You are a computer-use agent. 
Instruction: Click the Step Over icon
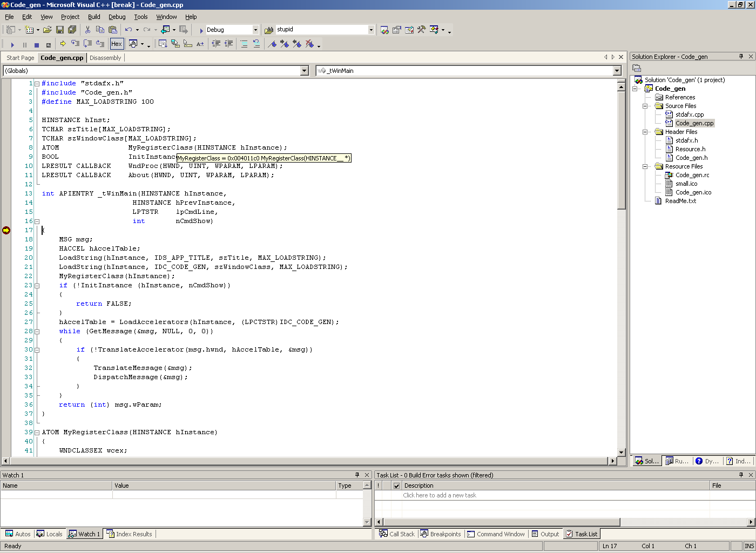(x=87, y=44)
